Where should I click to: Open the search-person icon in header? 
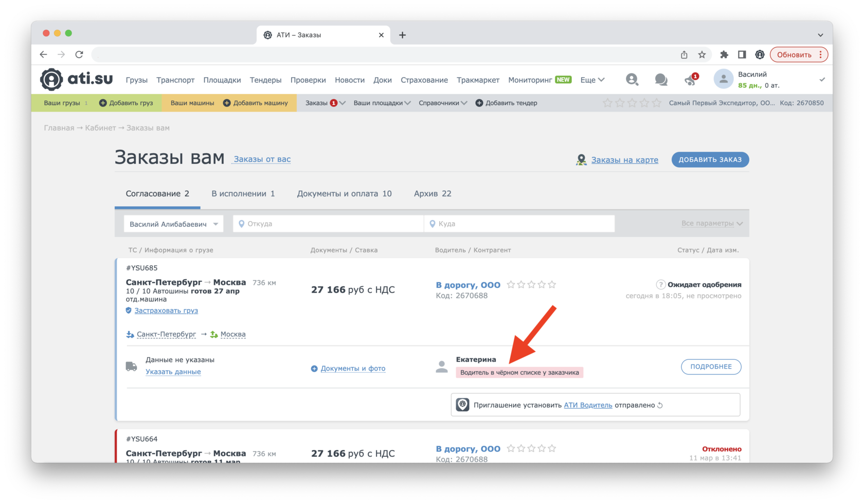[632, 79]
